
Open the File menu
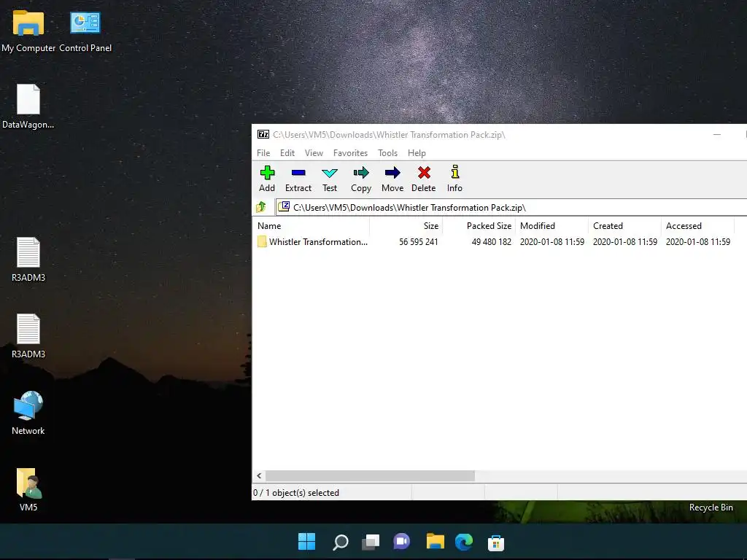pyautogui.click(x=263, y=153)
